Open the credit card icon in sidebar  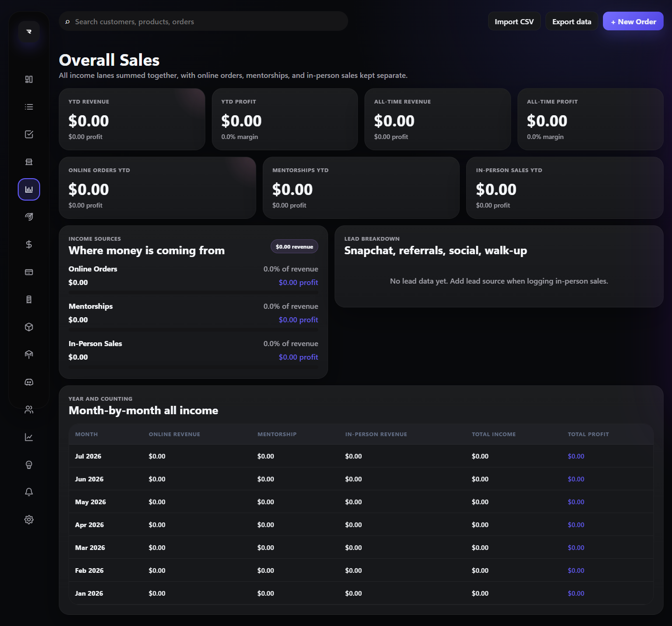pos(29,272)
